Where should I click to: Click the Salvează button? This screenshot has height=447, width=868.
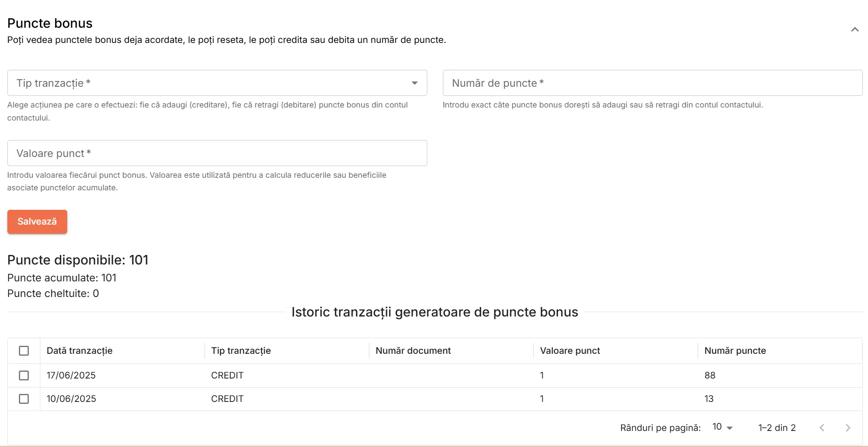pos(37,222)
